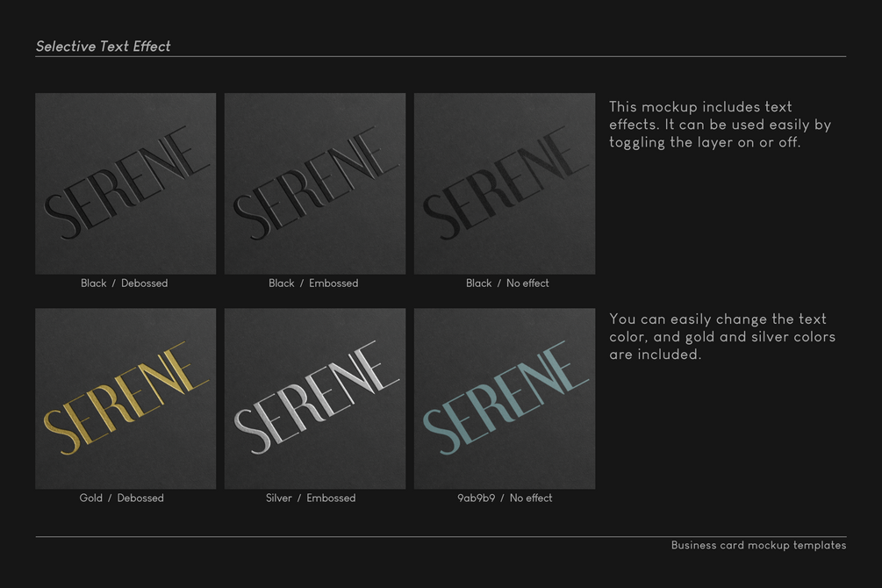This screenshot has height=588, width=882.
Task: Click the '9ab9b9 / No effect' caption
Action: [505, 498]
